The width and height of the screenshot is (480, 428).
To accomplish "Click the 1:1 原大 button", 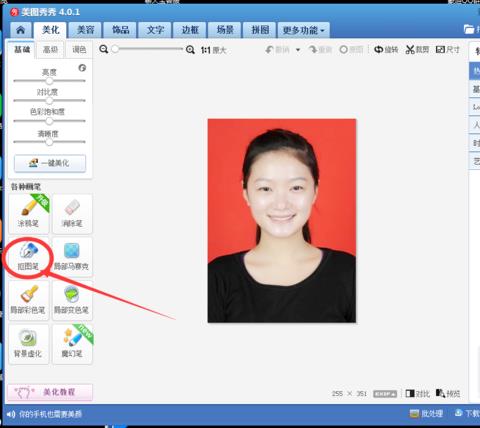I will pos(213,50).
